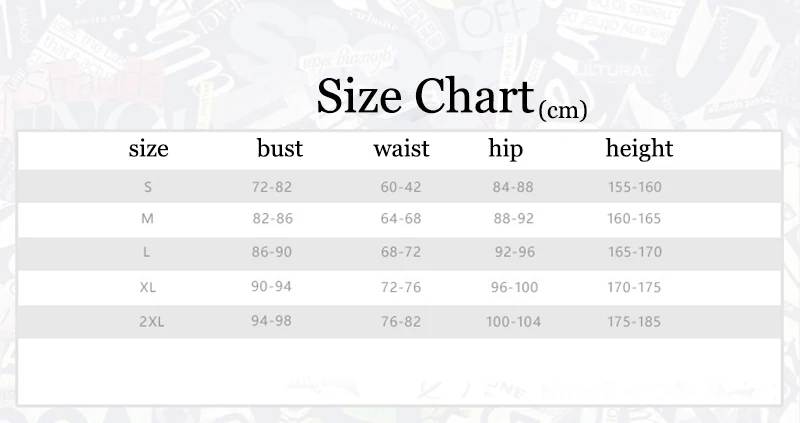This screenshot has width=800, height=423.
Task: Click the S size row label
Action: [x=149, y=187]
